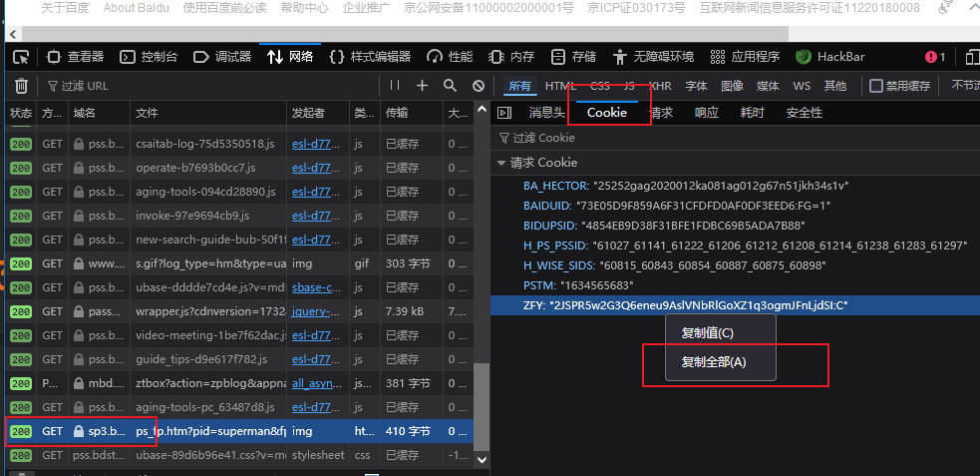Enable the 禁用缓存 checkbox
980x476 pixels.
[877, 86]
